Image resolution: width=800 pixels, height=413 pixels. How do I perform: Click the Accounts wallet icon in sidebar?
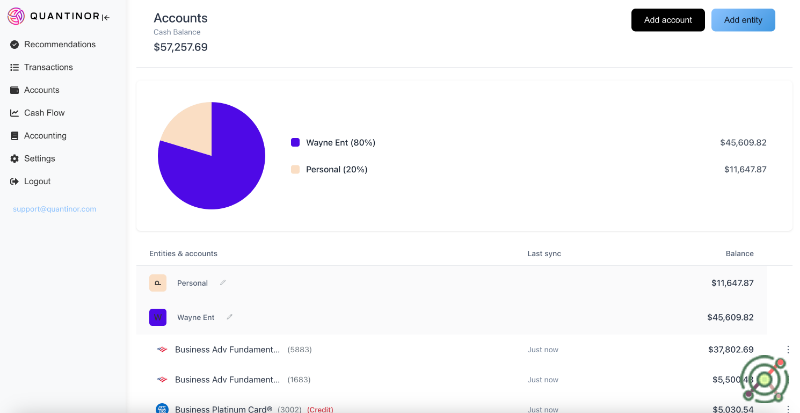14,90
